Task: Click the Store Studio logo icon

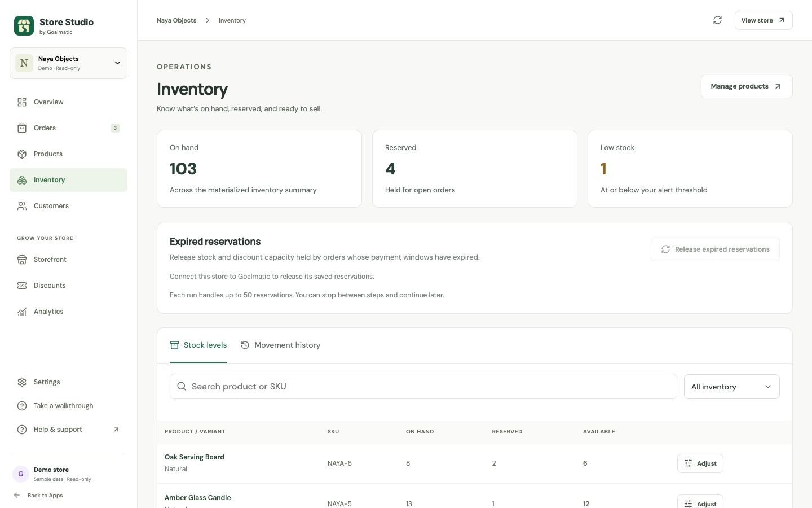Action: point(24,25)
